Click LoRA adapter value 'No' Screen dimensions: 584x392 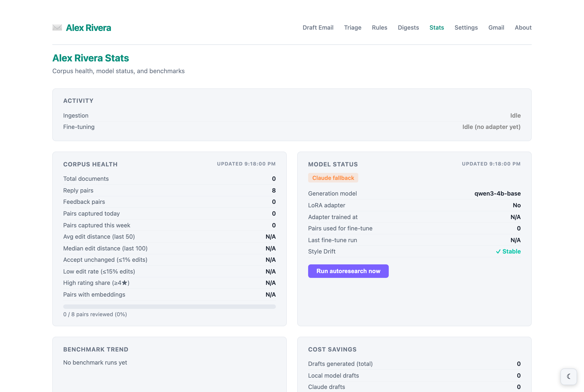tap(516, 205)
